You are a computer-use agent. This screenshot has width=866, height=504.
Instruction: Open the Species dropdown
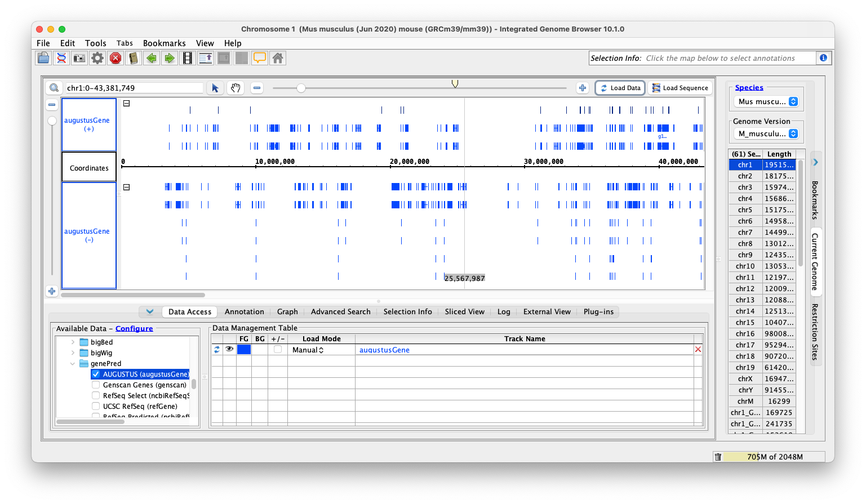[x=766, y=102]
